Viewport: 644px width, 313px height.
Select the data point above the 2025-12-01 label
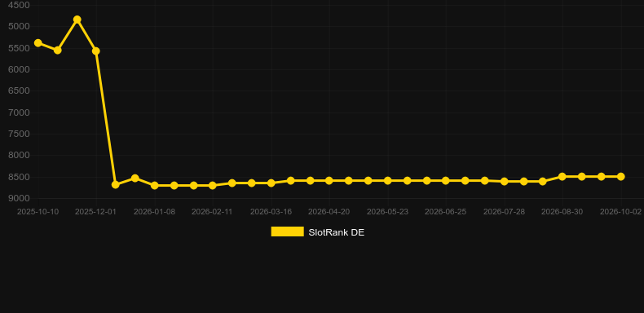(x=96, y=51)
